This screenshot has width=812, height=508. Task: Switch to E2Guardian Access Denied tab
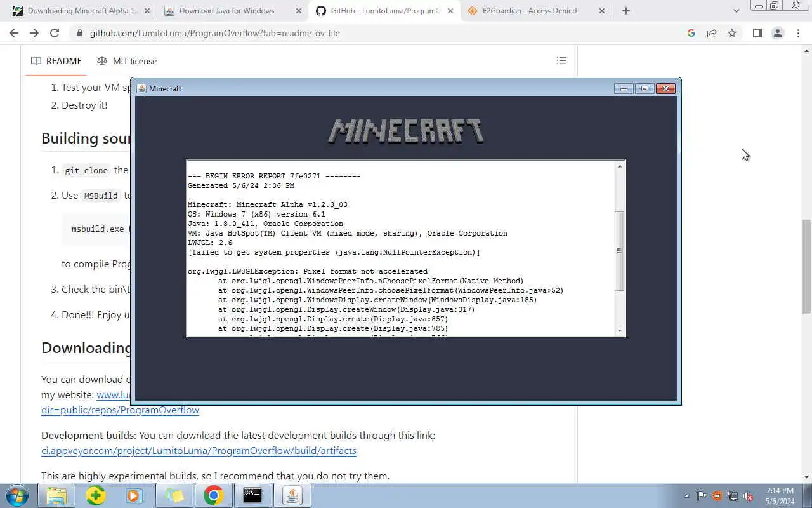click(536, 11)
